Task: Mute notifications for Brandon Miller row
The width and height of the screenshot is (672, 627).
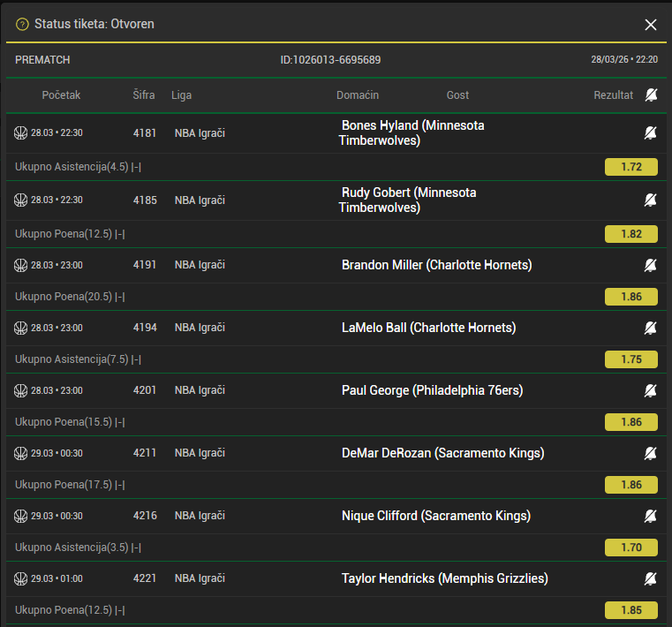Action: pos(651,265)
